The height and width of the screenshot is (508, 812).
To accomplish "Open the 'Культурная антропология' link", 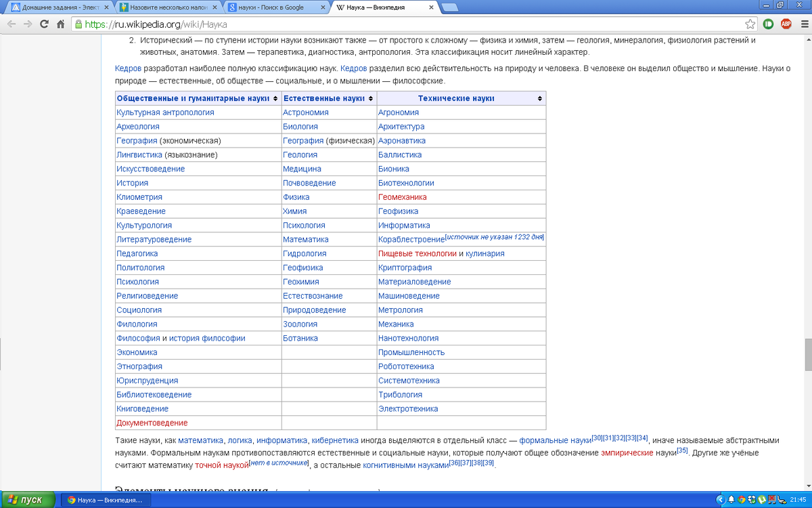I will click(165, 112).
